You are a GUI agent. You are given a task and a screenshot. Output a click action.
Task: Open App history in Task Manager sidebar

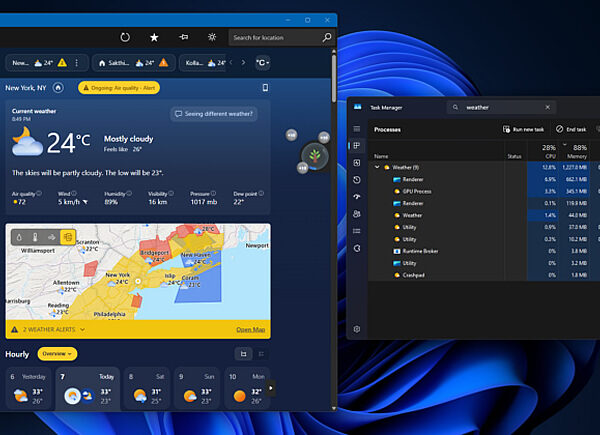[x=357, y=180]
